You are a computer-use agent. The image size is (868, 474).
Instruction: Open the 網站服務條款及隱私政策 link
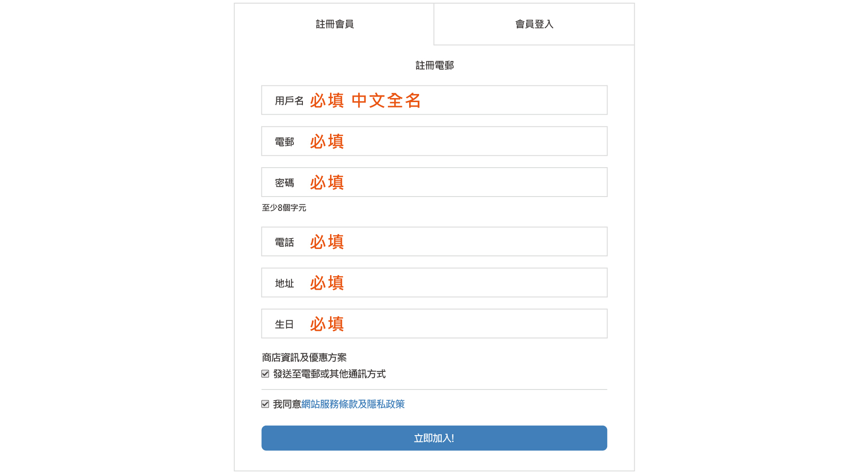click(353, 404)
